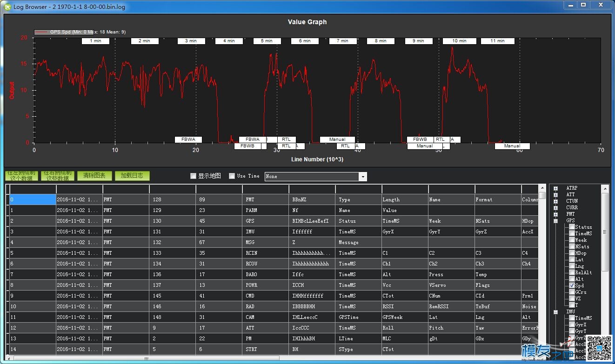Check the RelAlt checkbox
615x364 pixels.
pyautogui.click(x=572, y=272)
